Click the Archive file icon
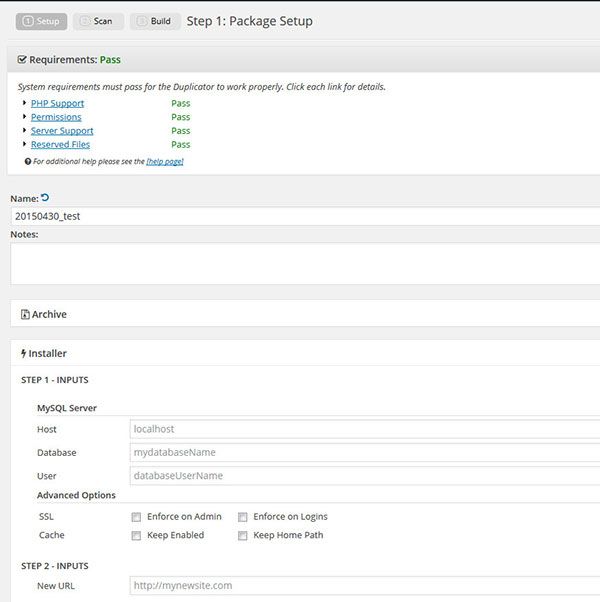Screen dimensions: 600x602 pos(25,314)
